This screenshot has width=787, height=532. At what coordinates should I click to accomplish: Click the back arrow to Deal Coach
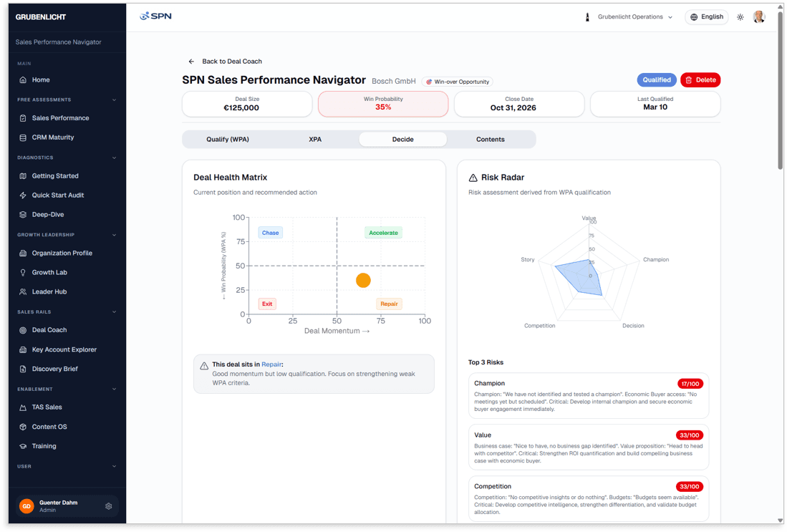(x=191, y=62)
